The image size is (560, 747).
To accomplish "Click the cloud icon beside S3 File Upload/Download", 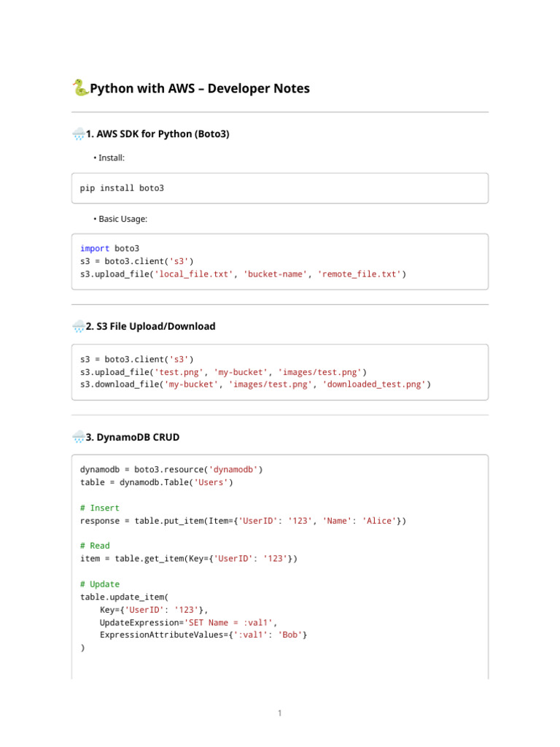I will pos(78,327).
